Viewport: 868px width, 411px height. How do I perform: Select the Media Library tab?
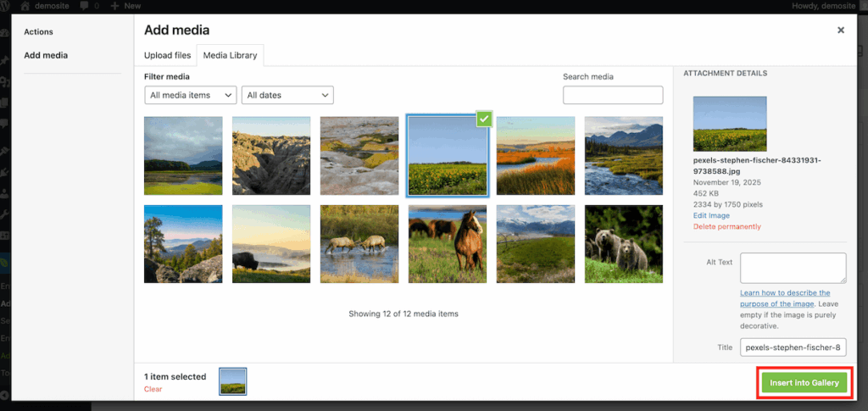[x=230, y=55]
